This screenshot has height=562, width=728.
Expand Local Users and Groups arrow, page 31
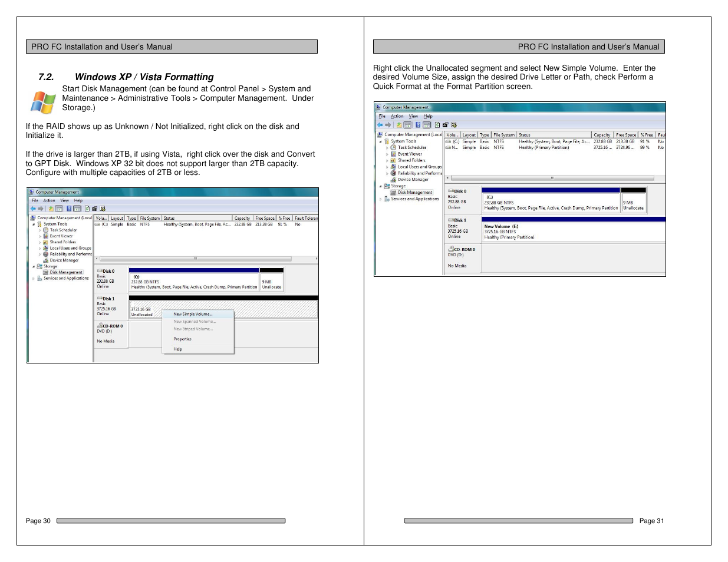[387, 167]
